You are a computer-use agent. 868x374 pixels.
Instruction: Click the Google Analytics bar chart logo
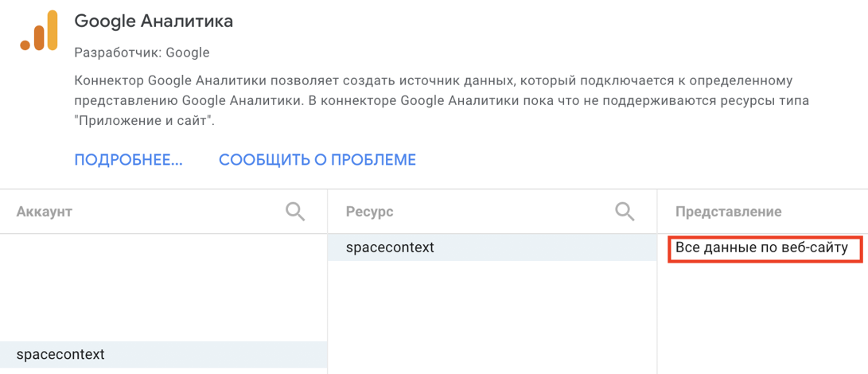tap(39, 31)
